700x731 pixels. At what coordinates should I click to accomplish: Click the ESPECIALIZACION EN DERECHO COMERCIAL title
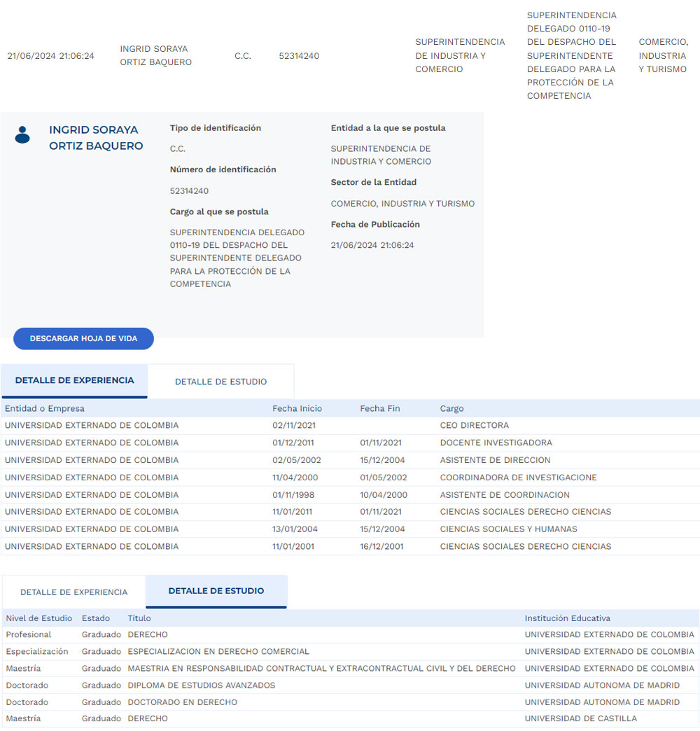pos(218,652)
